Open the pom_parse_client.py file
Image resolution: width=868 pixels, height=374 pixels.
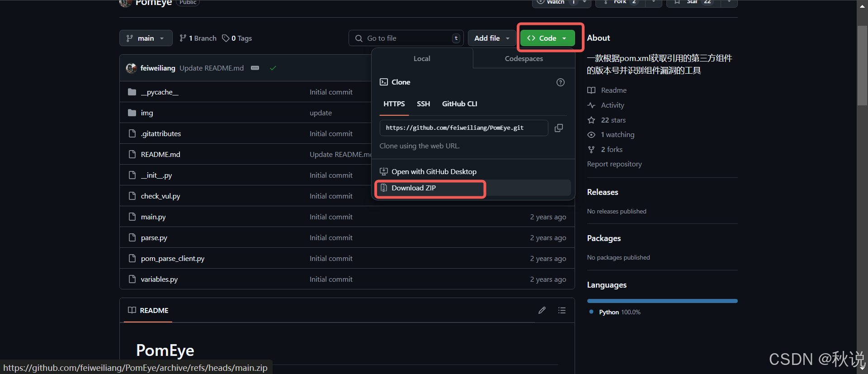pos(173,258)
